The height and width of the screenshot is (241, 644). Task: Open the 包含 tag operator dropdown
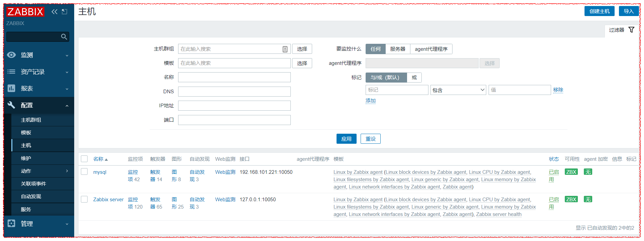tap(458, 90)
